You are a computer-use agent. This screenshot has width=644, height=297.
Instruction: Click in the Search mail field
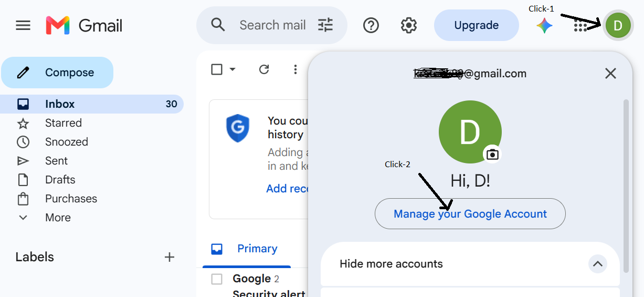click(272, 25)
